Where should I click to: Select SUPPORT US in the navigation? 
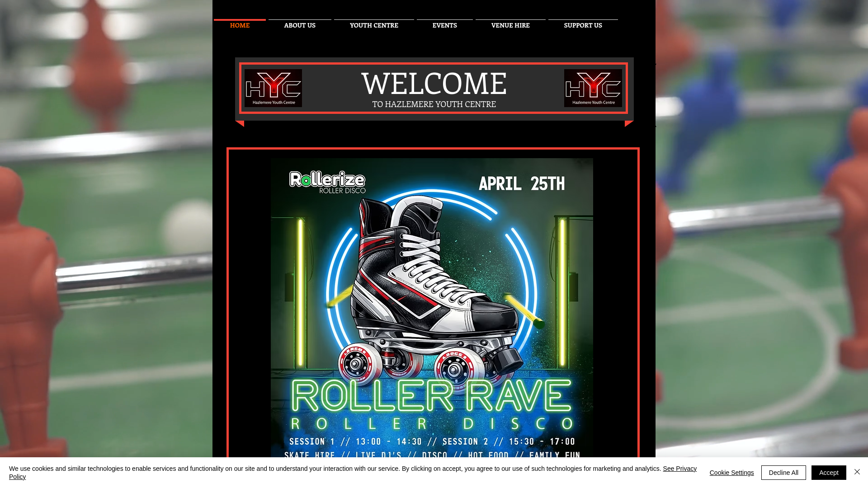tap(583, 25)
